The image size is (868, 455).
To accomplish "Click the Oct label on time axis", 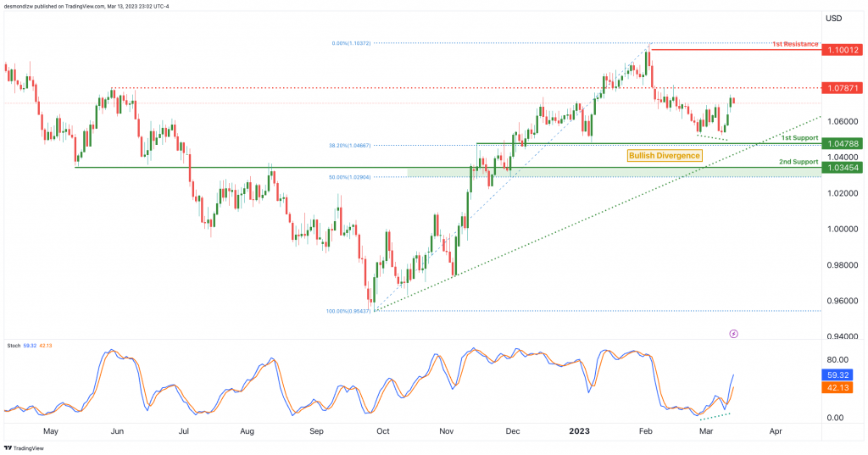I will 382,431.
